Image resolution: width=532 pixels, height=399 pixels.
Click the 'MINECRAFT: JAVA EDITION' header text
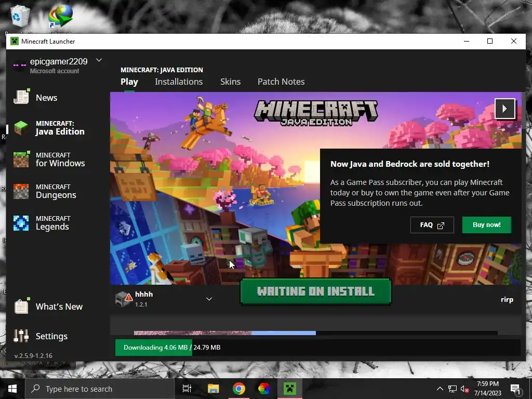pyautogui.click(x=162, y=70)
